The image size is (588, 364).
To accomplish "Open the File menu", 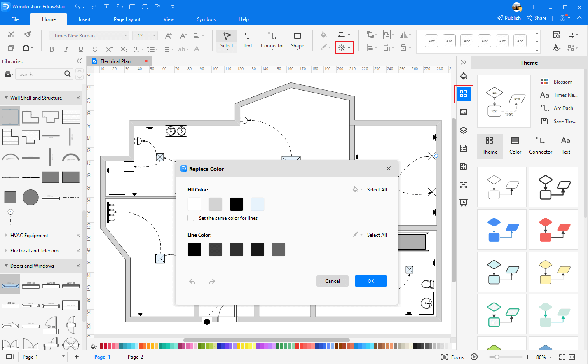I will [x=15, y=19].
